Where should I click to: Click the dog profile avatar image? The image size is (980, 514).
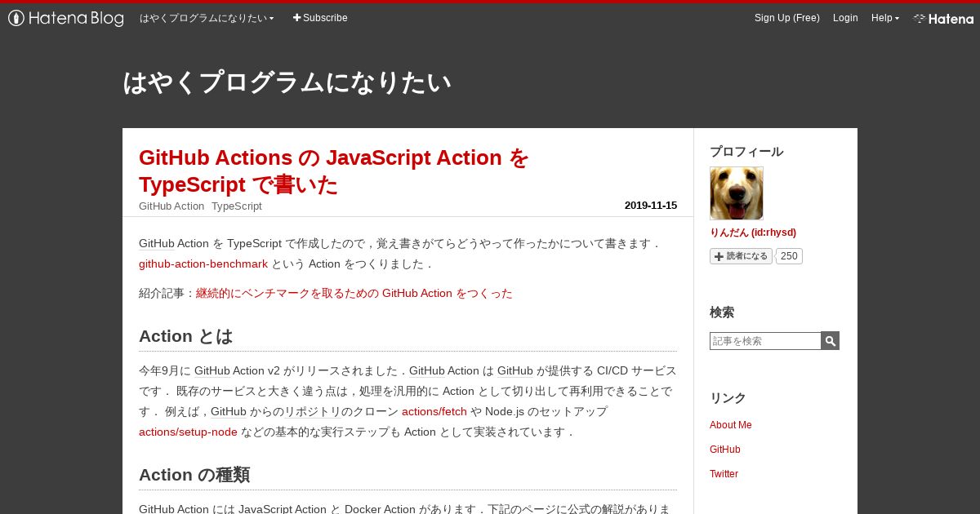pos(737,193)
